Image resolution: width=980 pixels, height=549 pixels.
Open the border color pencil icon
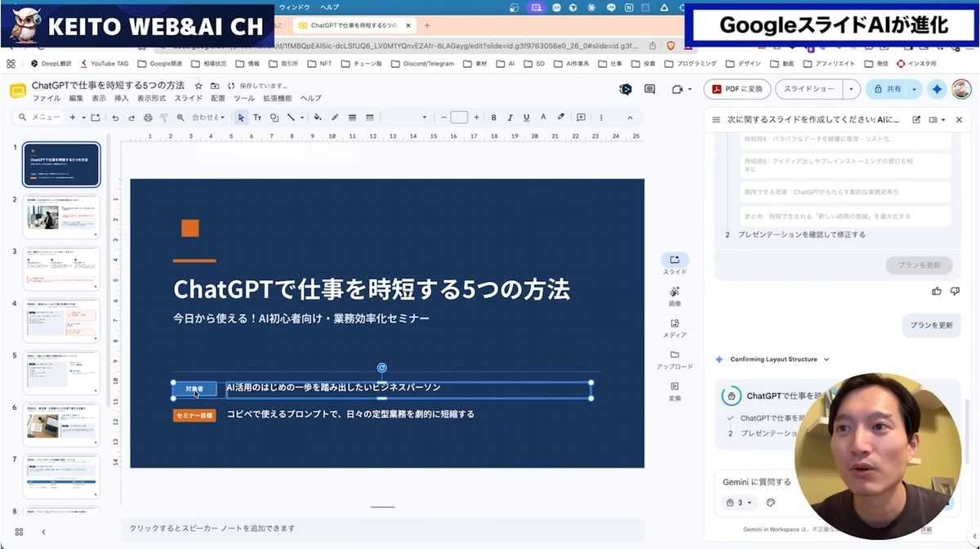pyautogui.click(x=335, y=118)
